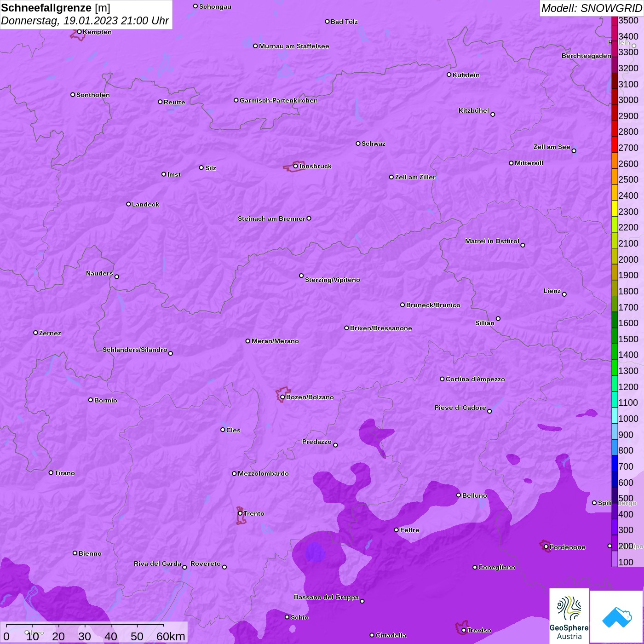Screen dimensions: 644x644
Task: Click the date 'Donnerstag, 19.01.2023 21:00 Uhr'
Action: (85, 21)
